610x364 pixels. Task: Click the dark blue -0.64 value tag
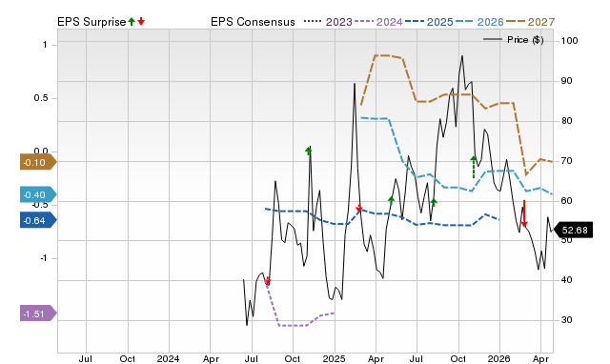tap(38, 220)
